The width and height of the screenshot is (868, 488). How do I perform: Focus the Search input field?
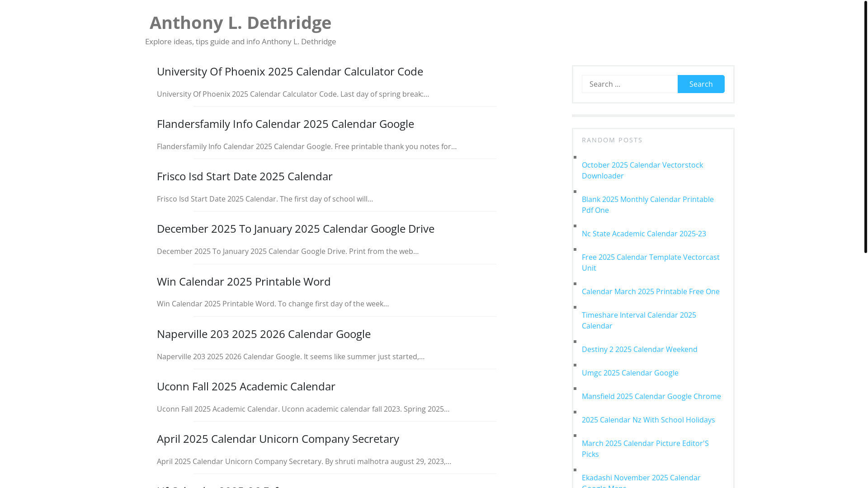tap(629, 84)
